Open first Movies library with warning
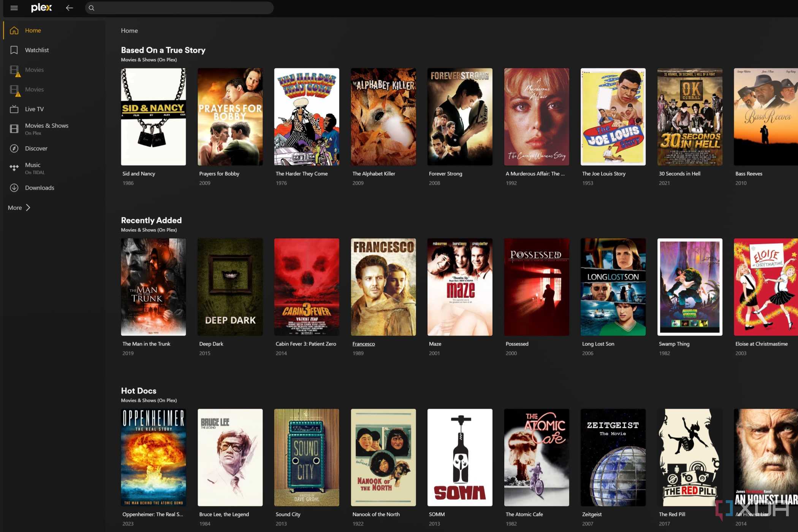This screenshot has width=798, height=532. click(34, 70)
